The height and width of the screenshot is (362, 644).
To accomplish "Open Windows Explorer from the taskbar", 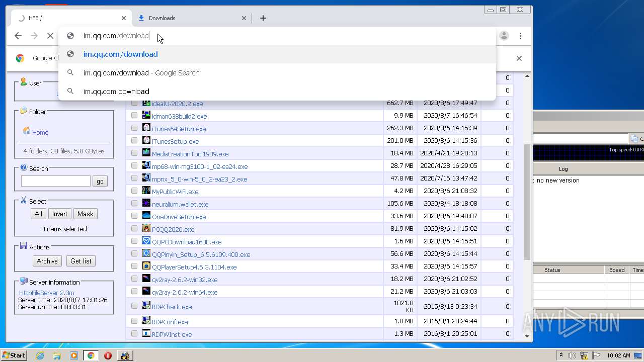I will (x=57, y=355).
